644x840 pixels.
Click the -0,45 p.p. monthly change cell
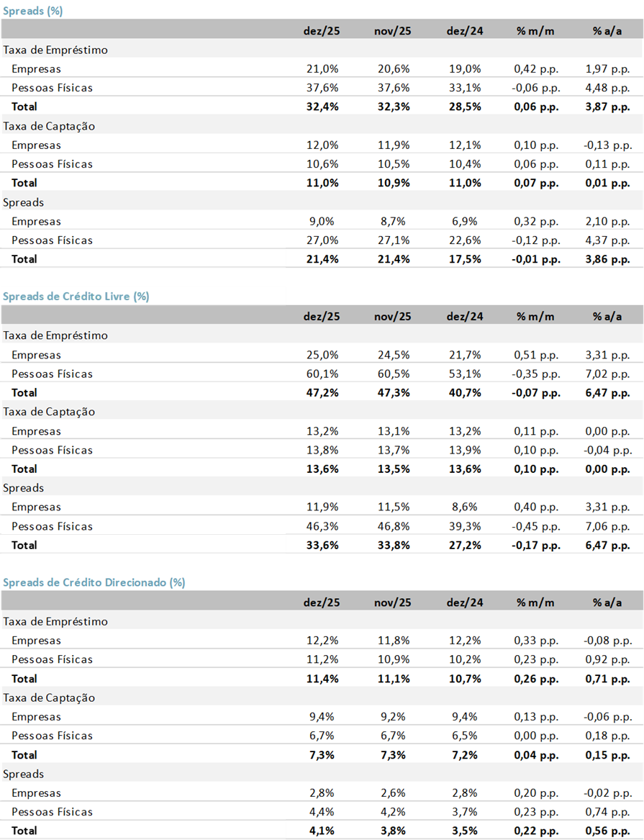535,526
